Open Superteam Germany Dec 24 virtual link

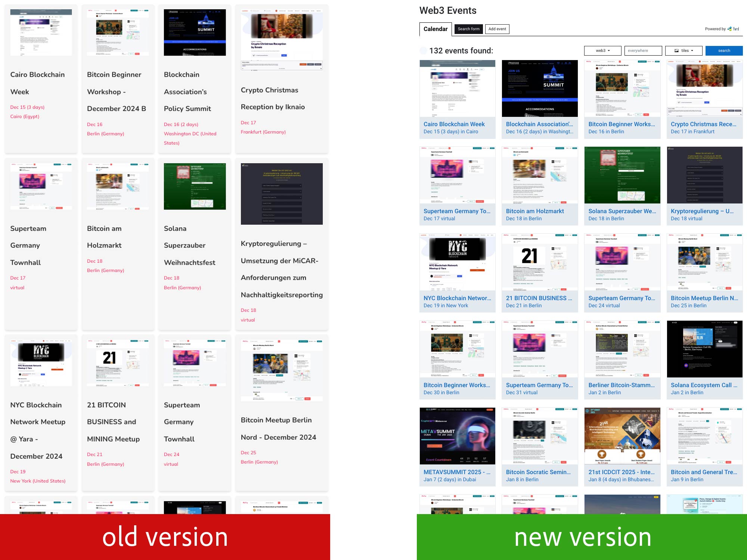[622, 298]
